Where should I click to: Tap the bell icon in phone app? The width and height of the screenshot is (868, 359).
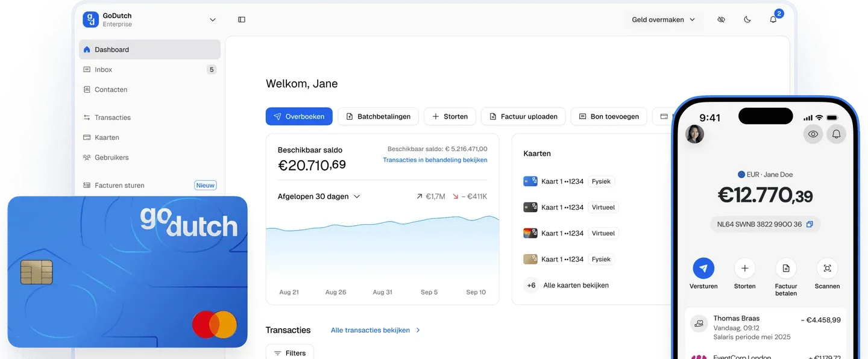[x=837, y=134]
